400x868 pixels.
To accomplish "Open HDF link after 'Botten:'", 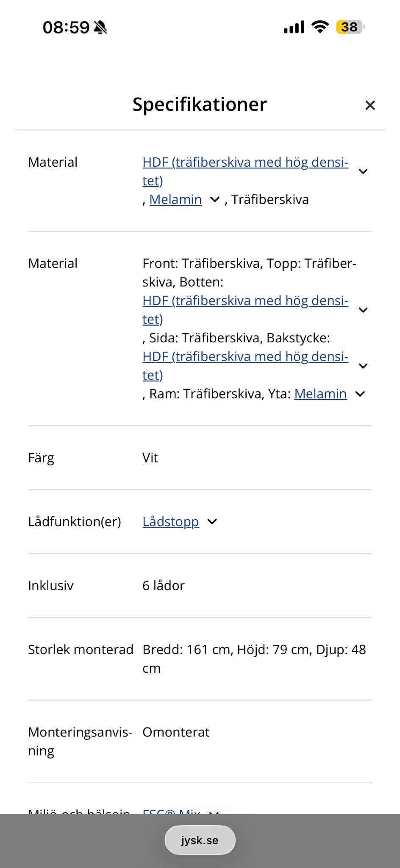I will pos(245,301).
